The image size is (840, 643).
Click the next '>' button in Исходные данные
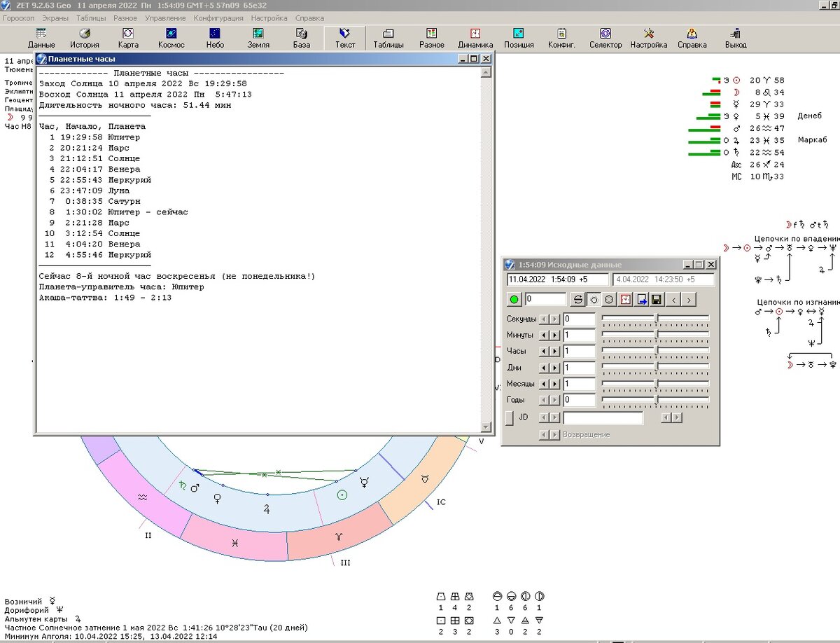point(689,300)
